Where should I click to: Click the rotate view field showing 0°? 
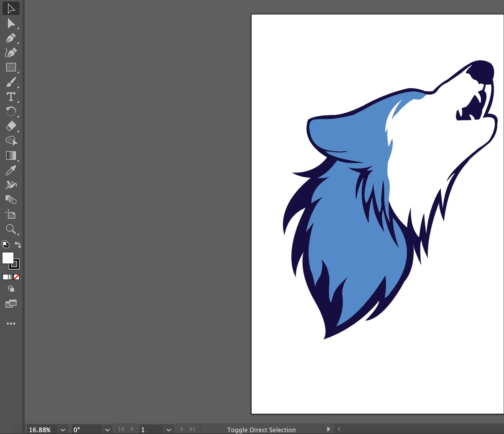87,430
